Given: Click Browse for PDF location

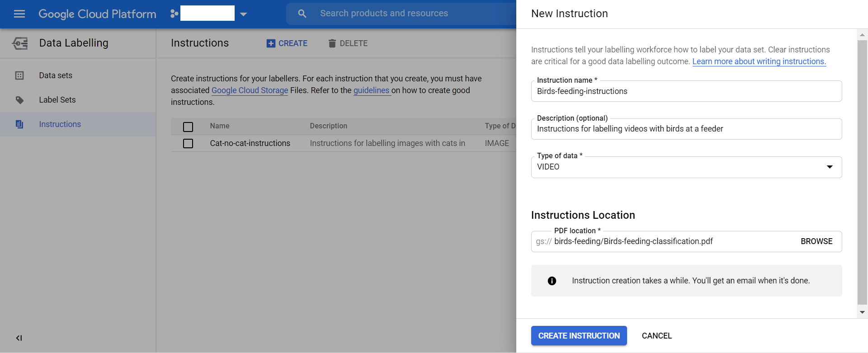Looking at the screenshot, I should (816, 241).
